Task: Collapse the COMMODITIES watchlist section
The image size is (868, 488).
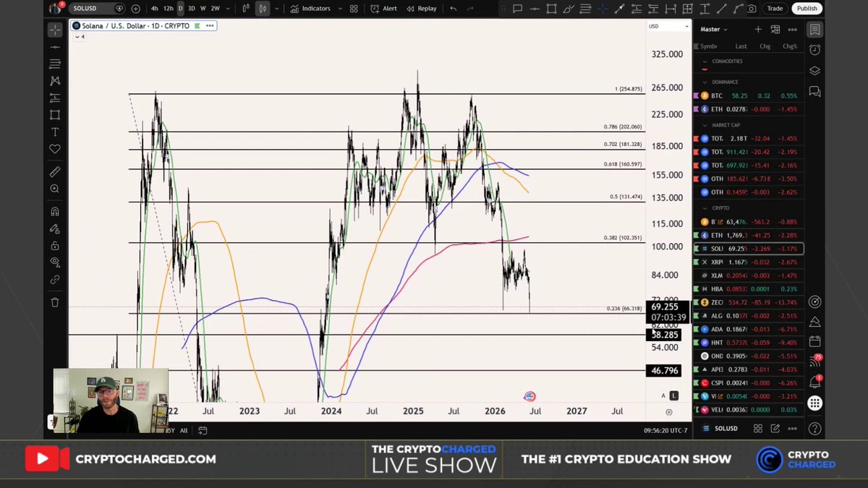Action: click(705, 61)
